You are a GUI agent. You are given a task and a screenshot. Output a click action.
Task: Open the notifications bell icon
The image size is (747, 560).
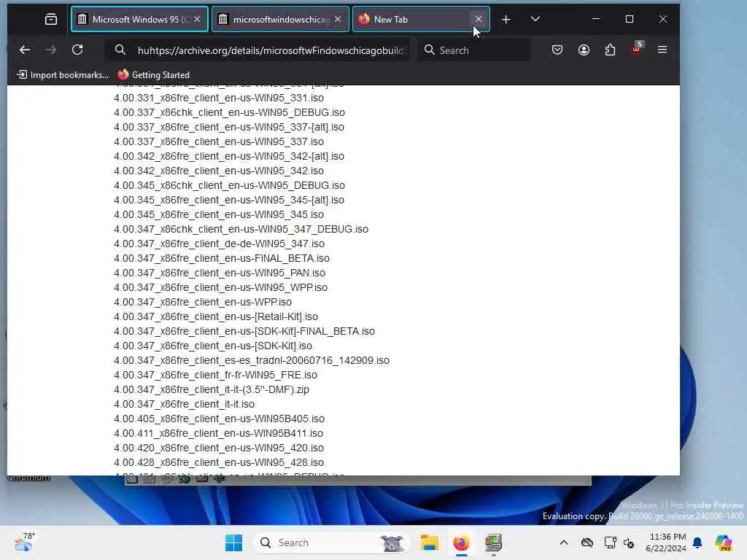click(x=697, y=542)
